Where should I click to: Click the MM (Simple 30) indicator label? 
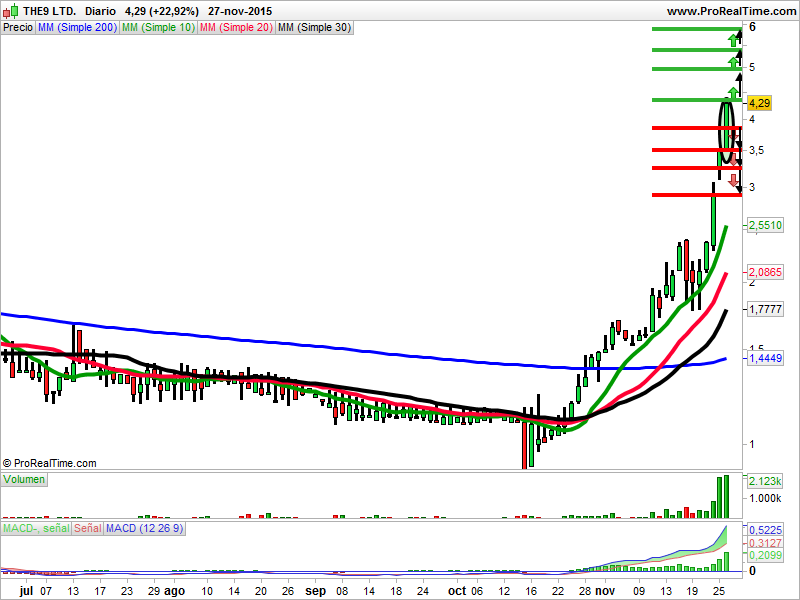point(314,28)
